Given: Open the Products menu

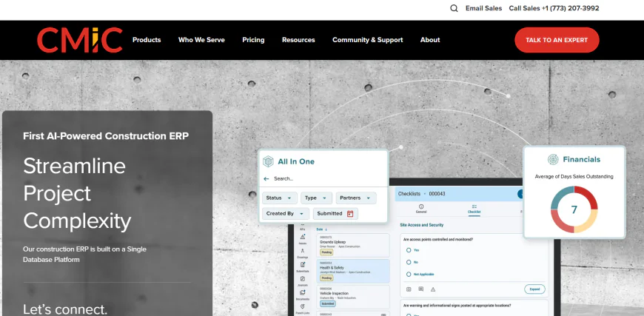Looking at the screenshot, I should click(147, 40).
